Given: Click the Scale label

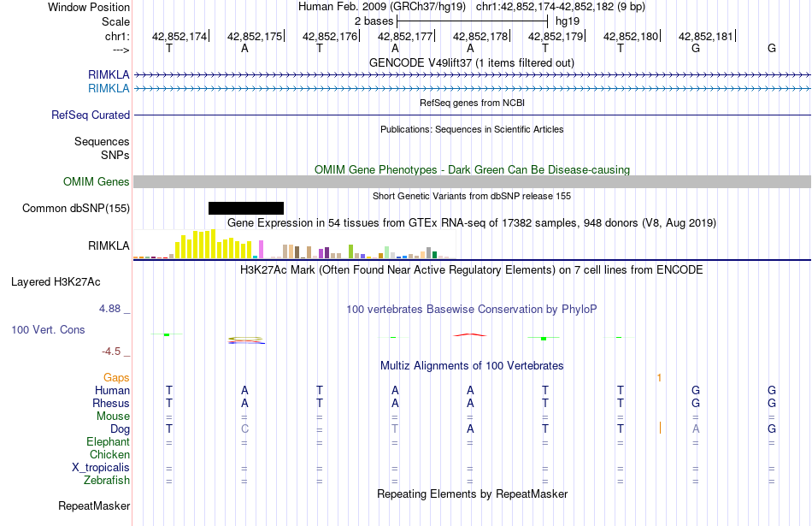Looking at the screenshot, I should (x=116, y=21).
